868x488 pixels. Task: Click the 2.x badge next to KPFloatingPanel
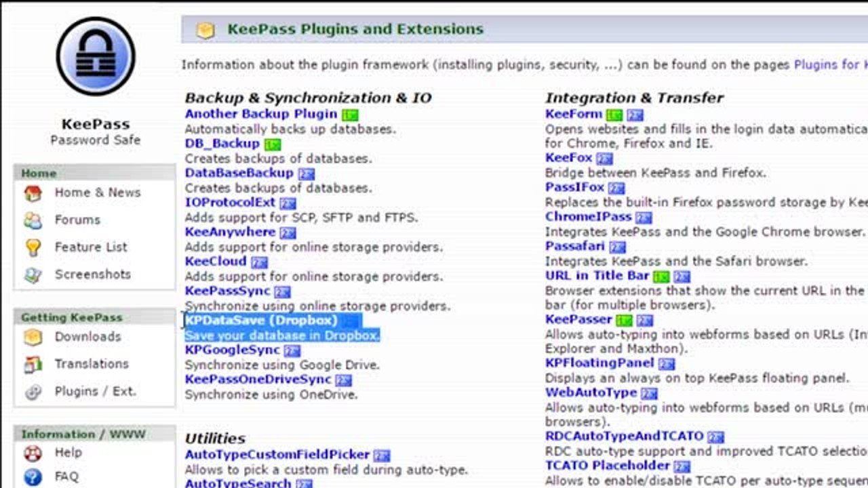[x=667, y=365]
